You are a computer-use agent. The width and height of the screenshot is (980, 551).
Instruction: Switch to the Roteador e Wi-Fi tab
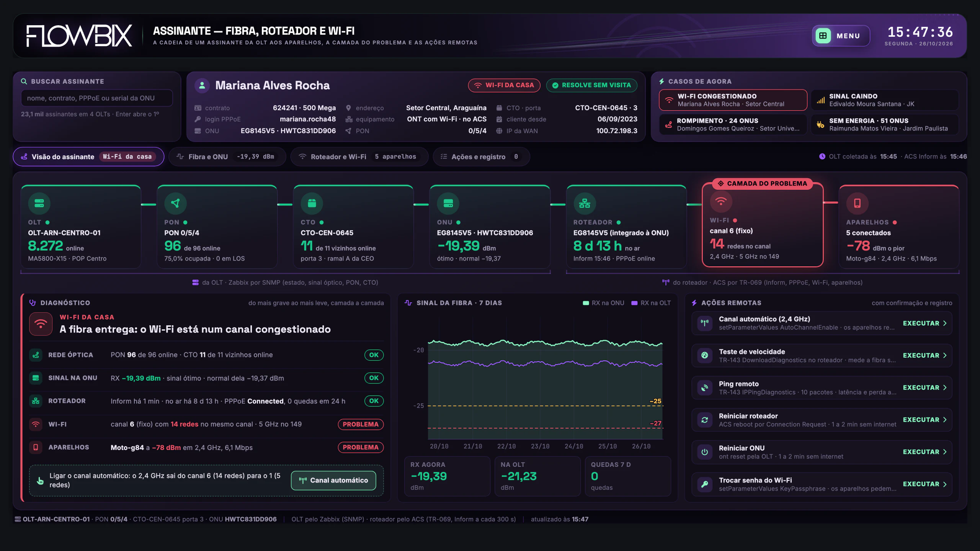tap(359, 156)
